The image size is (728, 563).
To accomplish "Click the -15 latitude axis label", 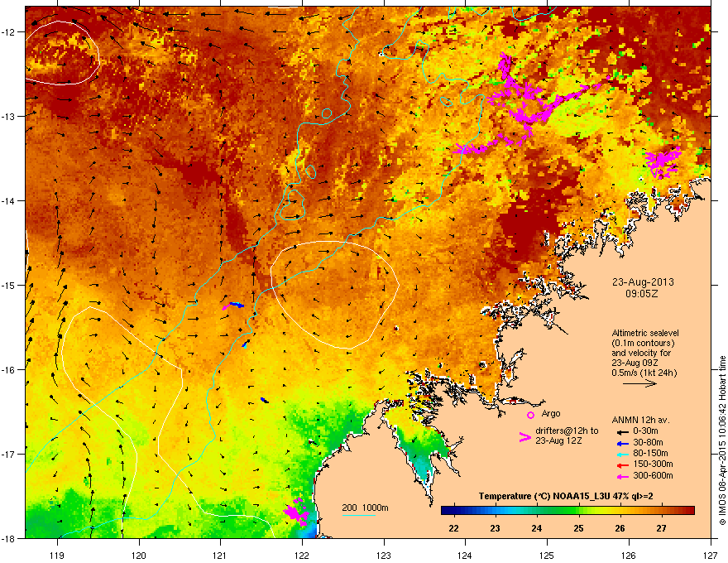I will (x=9, y=285).
